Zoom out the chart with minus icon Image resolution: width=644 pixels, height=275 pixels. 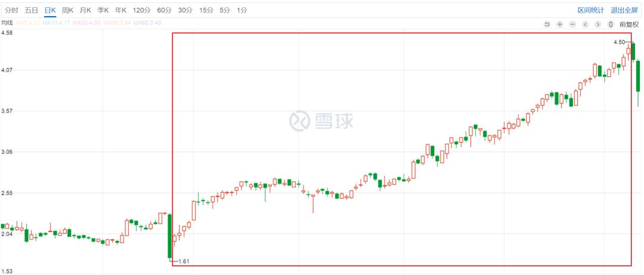tap(572, 24)
